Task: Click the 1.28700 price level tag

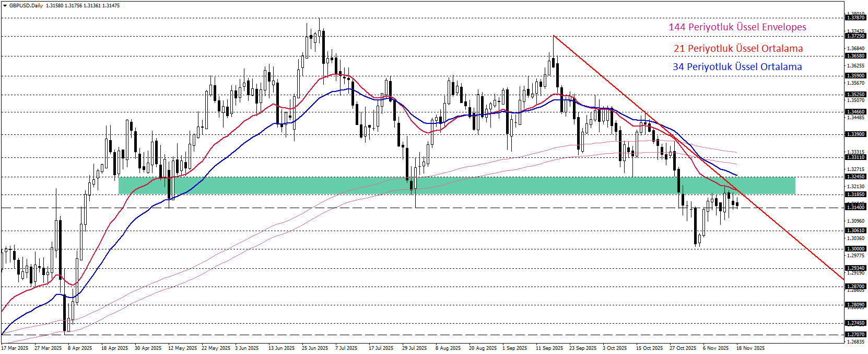Action: click(x=855, y=287)
